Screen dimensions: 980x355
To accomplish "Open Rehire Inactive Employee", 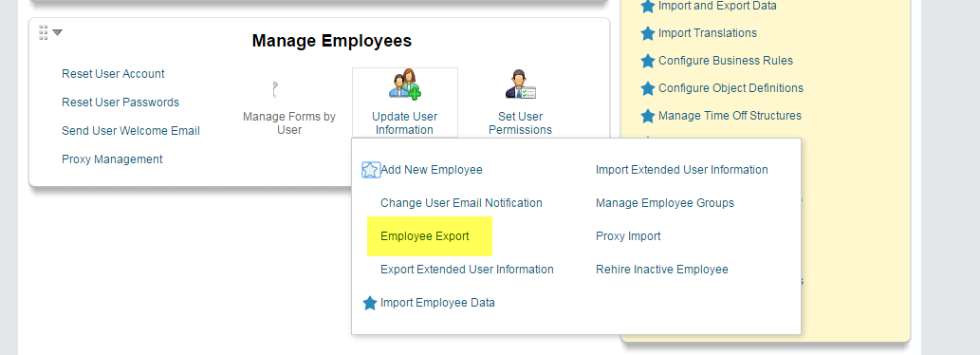I will pyautogui.click(x=662, y=270).
